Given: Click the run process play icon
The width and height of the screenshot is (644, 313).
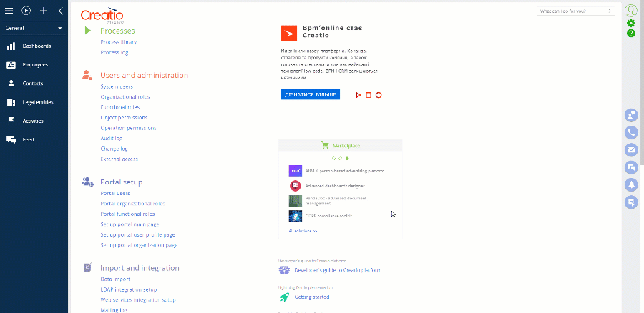Looking at the screenshot, I should [x=26, y=11].
